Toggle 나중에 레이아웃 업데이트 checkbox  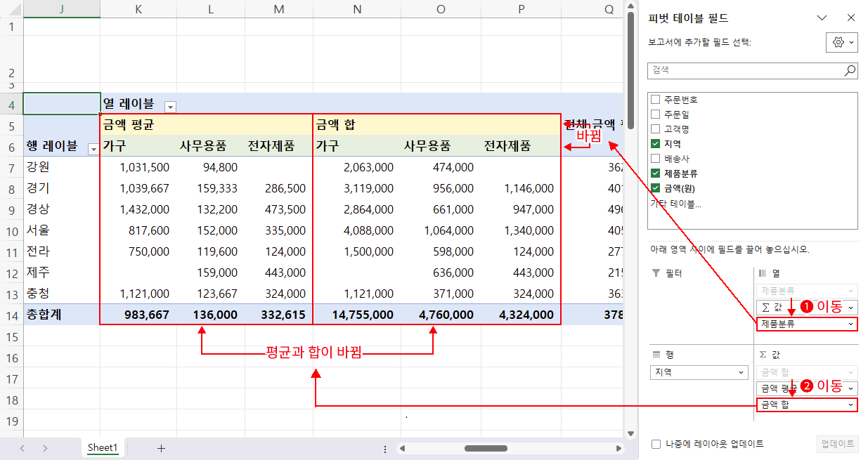click(x=656, y=444)
